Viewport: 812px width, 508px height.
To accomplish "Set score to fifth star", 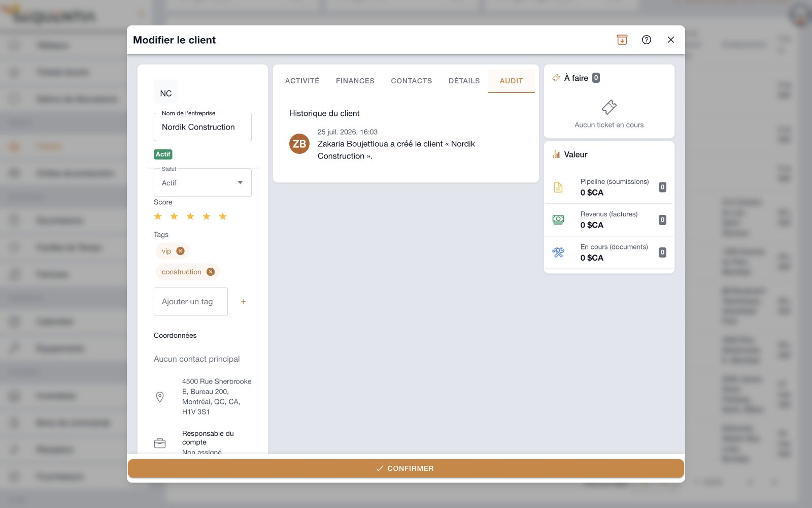I will pos(223,216).
